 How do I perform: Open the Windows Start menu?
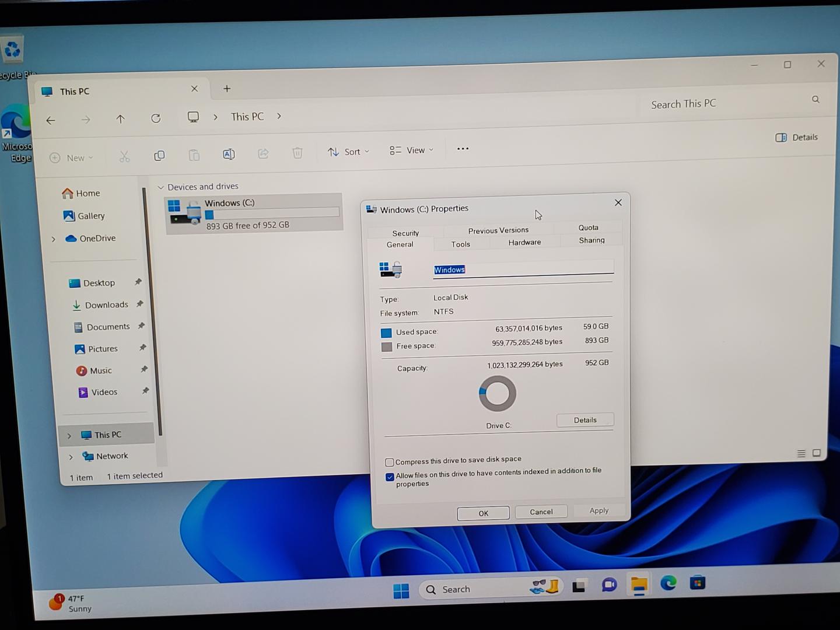401,591
